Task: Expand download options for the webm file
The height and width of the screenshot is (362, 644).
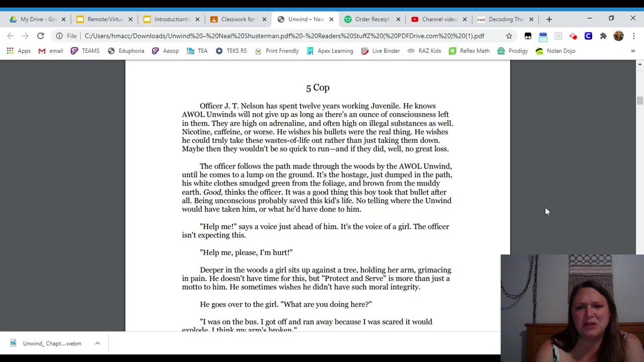Action: [x=98, y=343]
